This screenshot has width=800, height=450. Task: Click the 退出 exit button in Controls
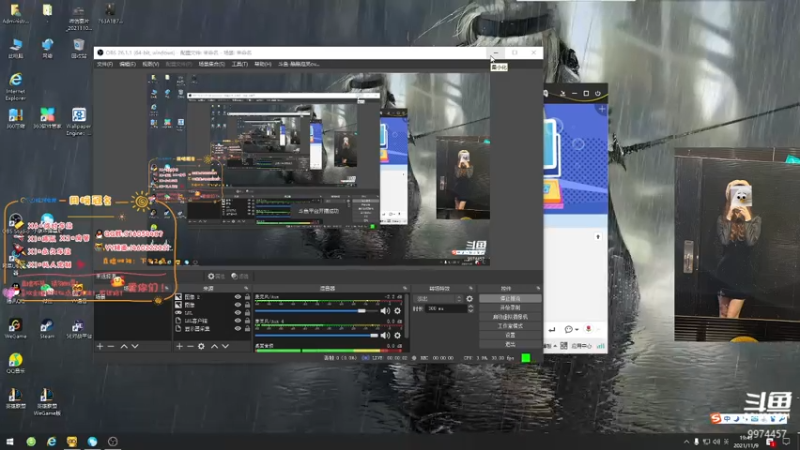pos(510,344)
